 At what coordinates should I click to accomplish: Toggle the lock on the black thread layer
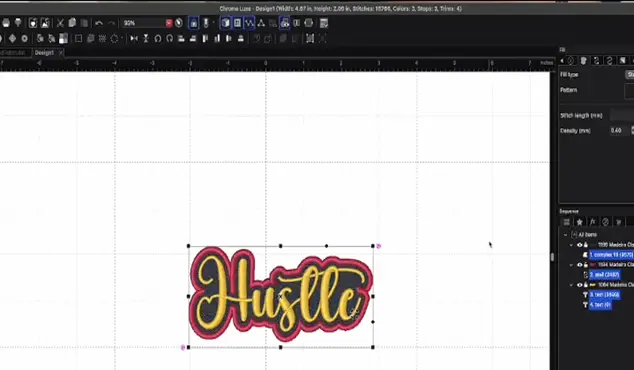coord(585,245)
